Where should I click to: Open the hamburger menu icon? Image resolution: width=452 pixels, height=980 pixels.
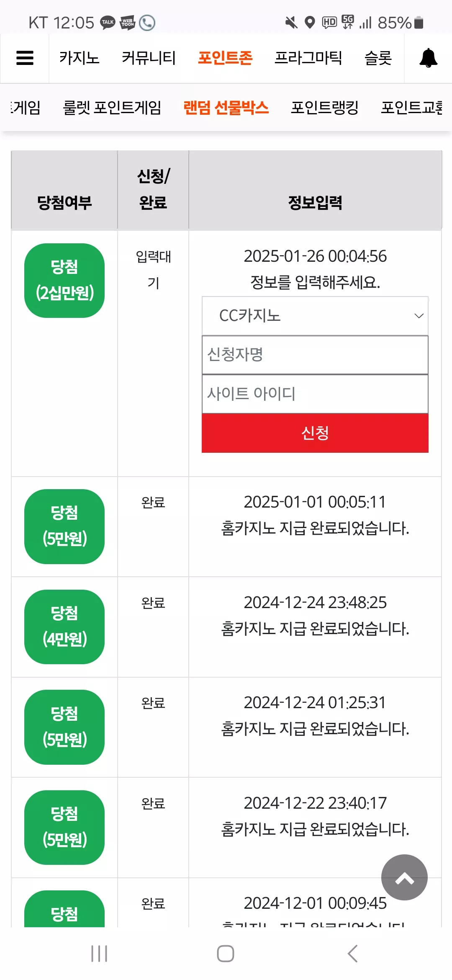[x=25, y=58]
